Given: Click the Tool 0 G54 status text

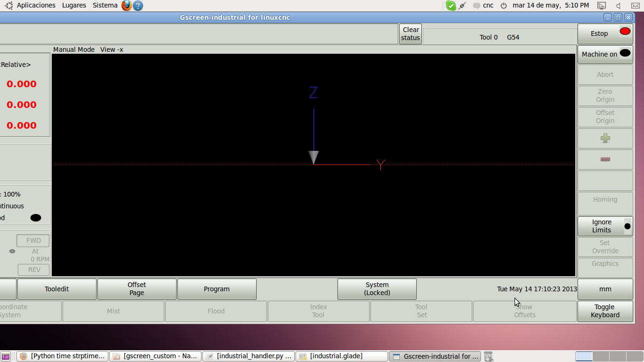Looking at the screenshot, I should pos(499,37).
